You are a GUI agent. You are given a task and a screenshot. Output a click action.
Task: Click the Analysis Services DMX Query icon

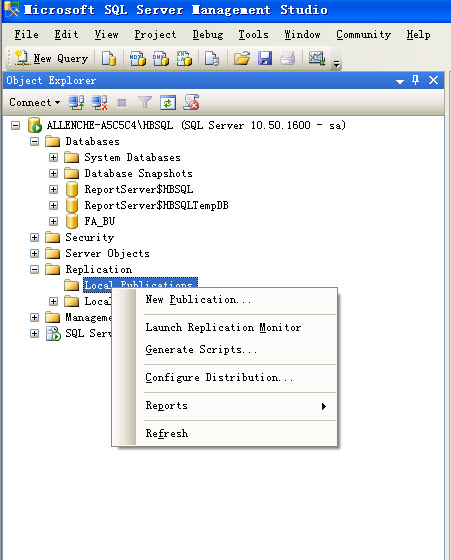tap(161, 58)
